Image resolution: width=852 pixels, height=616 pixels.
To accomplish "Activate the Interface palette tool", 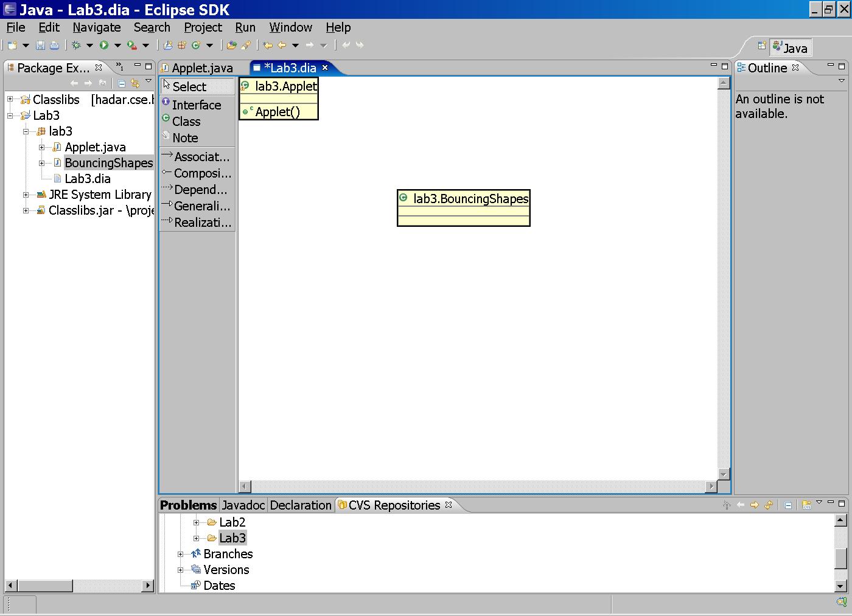I will 196,105.
